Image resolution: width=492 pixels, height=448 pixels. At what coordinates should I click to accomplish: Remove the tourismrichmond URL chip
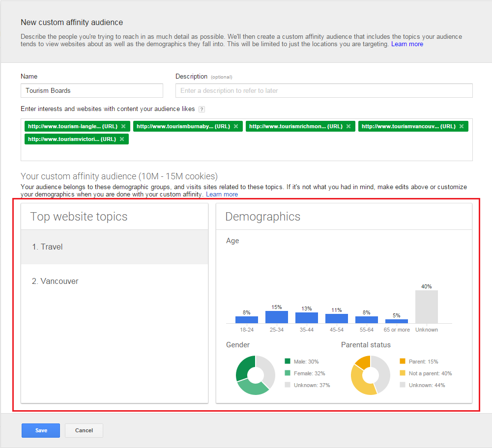[x=348, y=126]
